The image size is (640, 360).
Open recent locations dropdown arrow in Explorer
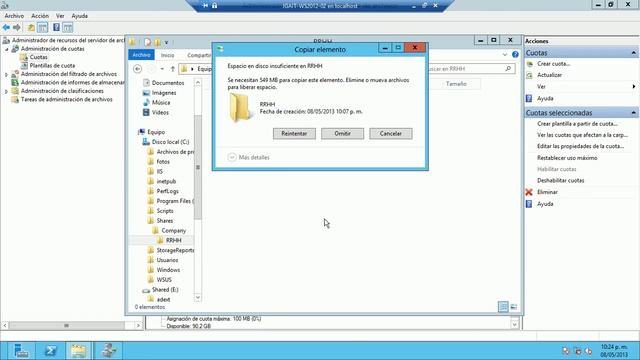pos(162,69)
